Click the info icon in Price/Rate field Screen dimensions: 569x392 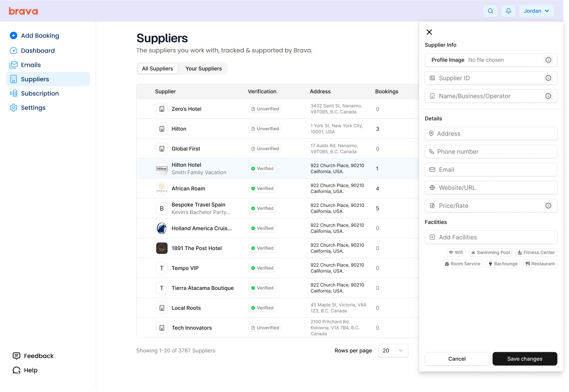click(548, 206)
